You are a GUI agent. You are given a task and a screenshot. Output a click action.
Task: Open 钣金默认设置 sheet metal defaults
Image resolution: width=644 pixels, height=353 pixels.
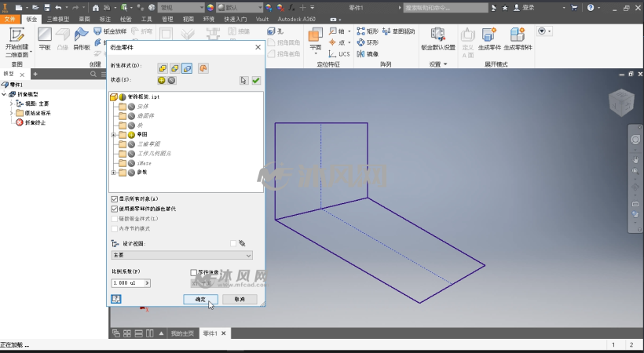pyautogui.click(x=437, y=39)
